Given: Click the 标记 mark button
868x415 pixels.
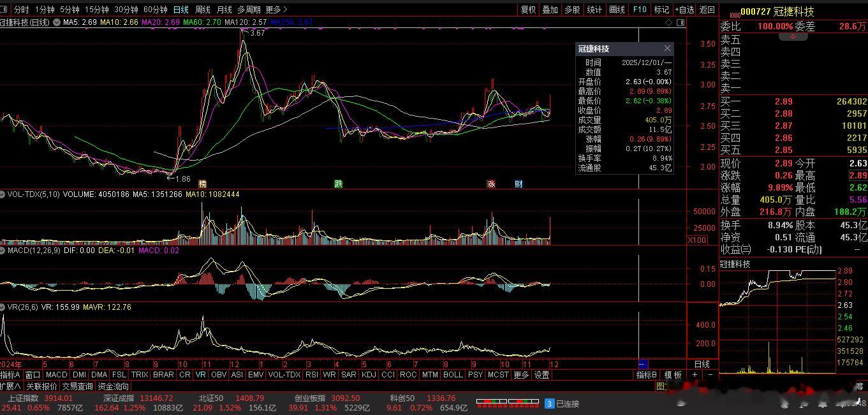Looking at the screenshot, I should (x=661, y=10).
